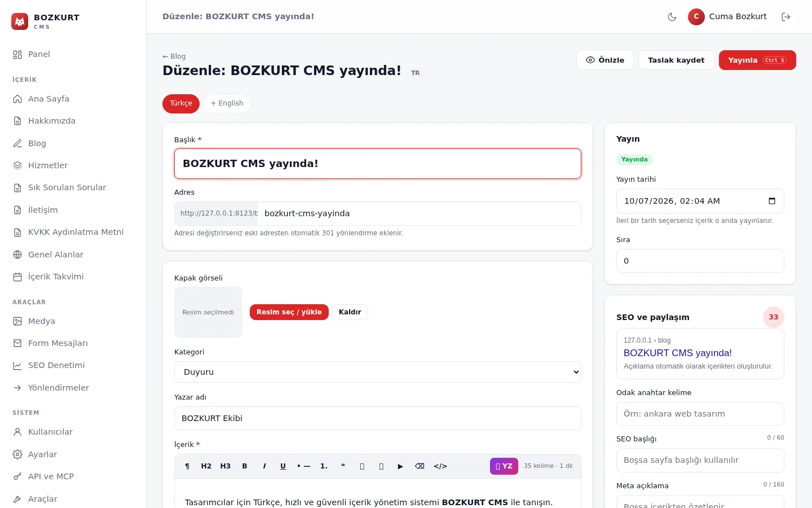The width and height of the screenshot is (812, 508).
Task: Open the date picker calendar icon
Action: click(772, 201)
